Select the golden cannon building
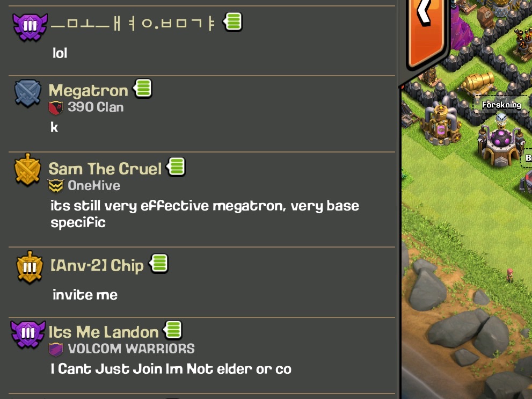Image resolution: width=532 pixels, height=399 pixels. 478,83
